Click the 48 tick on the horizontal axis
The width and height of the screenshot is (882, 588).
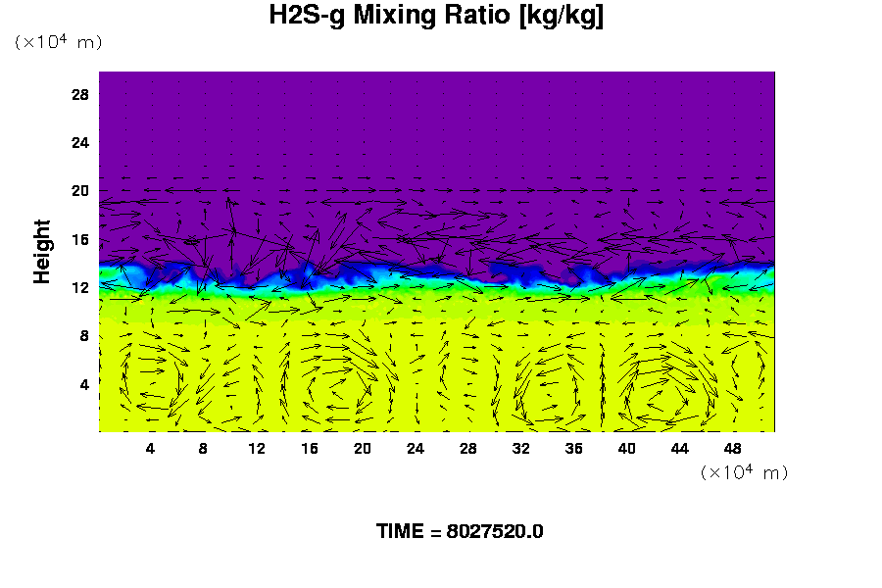click(x=733, y=448)
